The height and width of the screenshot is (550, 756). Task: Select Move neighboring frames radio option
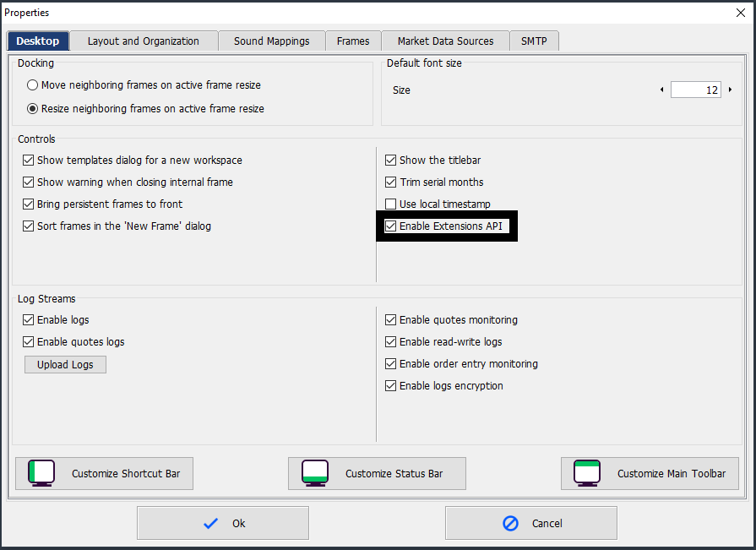point(33,85)
